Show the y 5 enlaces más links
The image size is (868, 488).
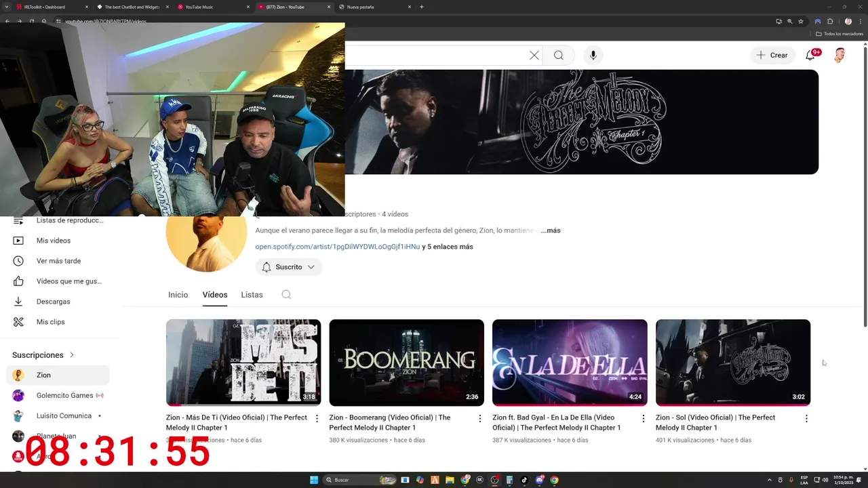(448, 247)
